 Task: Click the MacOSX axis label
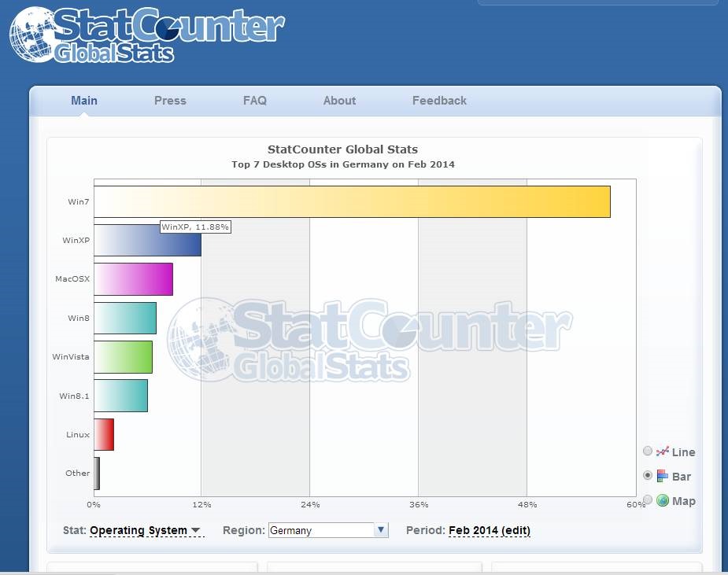72,279
